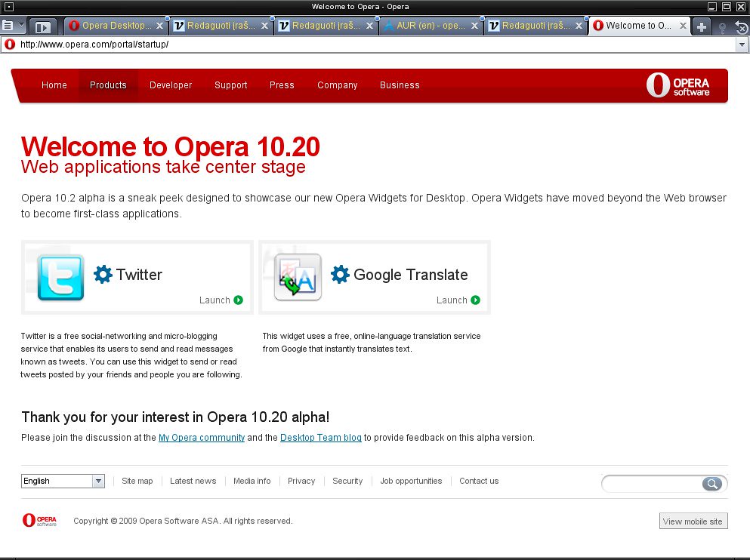
Task: Click the Twitter widget title text
Action: click(x=139, y=275)
